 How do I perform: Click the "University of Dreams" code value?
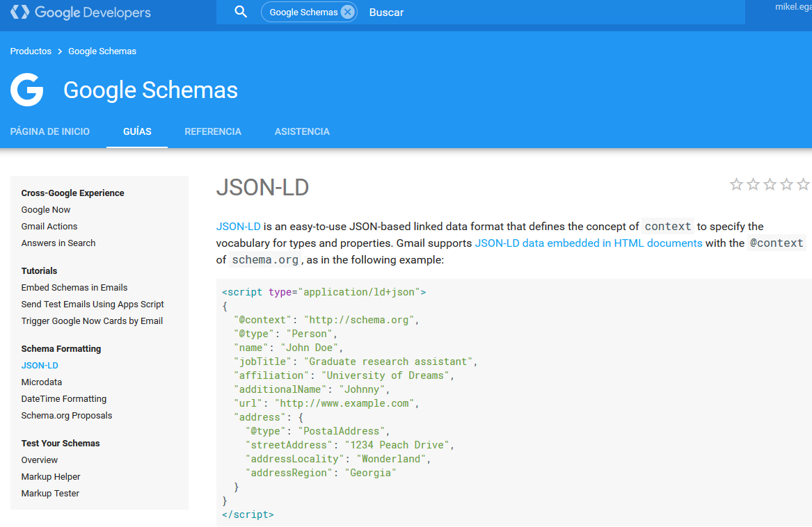[385, 375]
